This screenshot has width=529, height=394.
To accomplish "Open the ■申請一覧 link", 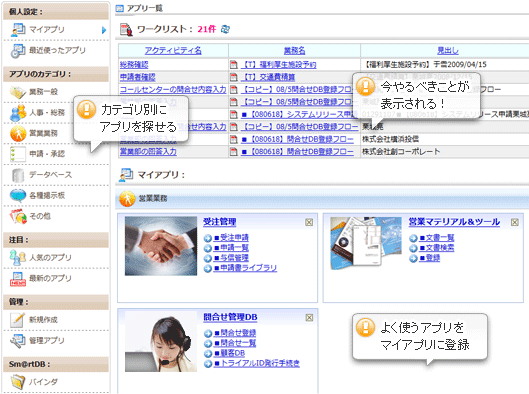I will tap(231, 248).
